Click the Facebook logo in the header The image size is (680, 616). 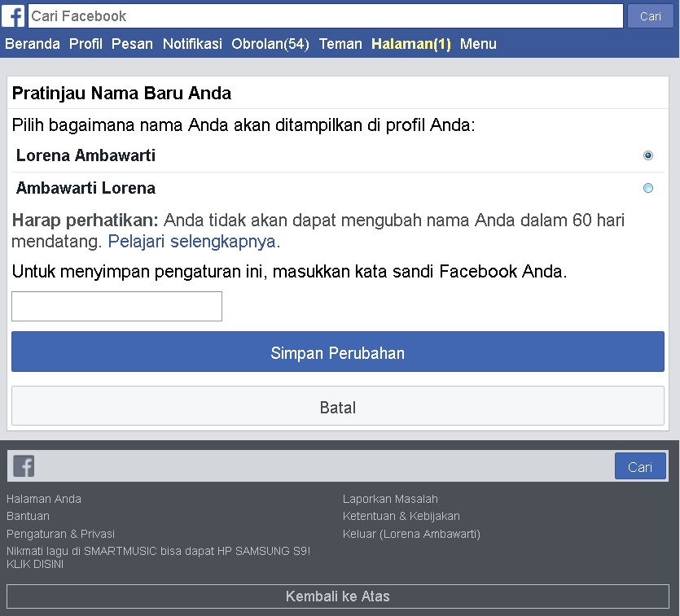[13, 16]
